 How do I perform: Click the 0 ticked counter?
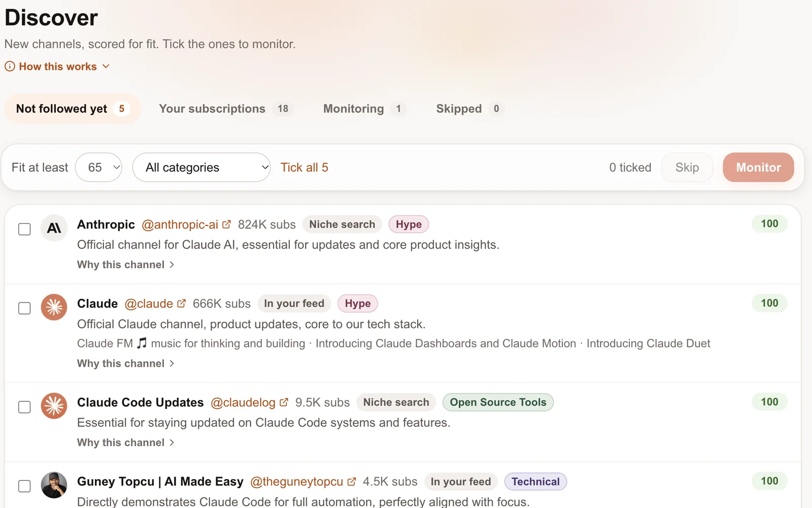click(630, 167)
